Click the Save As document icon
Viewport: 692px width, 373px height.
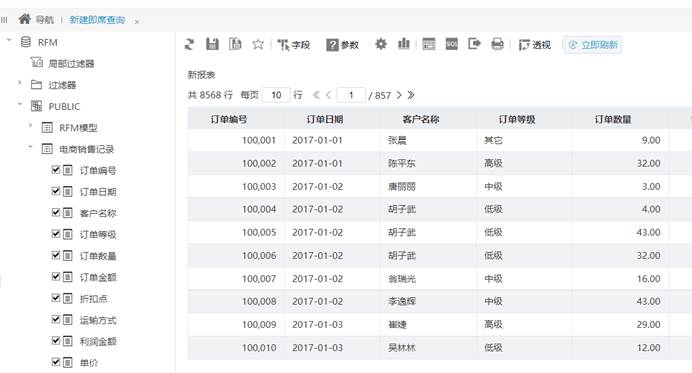coord(235,44)
